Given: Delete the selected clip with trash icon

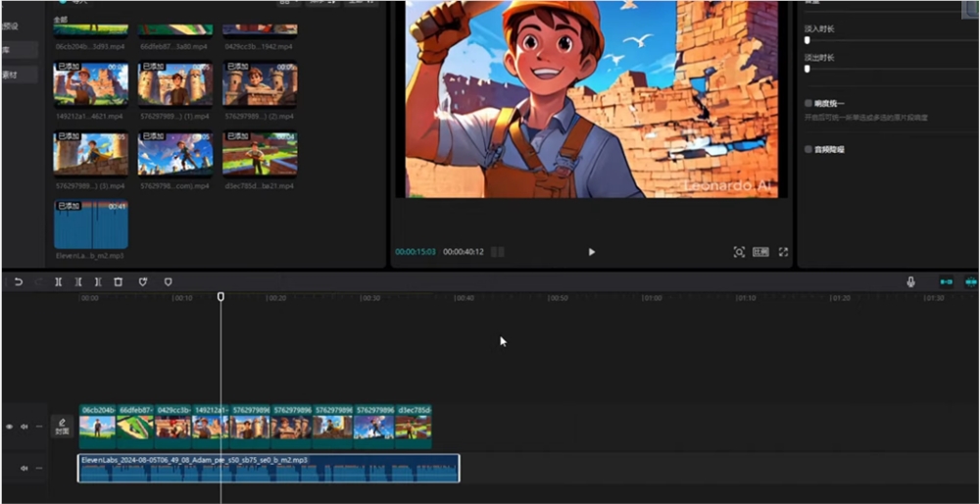Looking at the screenshot, I should click(119, 282).
